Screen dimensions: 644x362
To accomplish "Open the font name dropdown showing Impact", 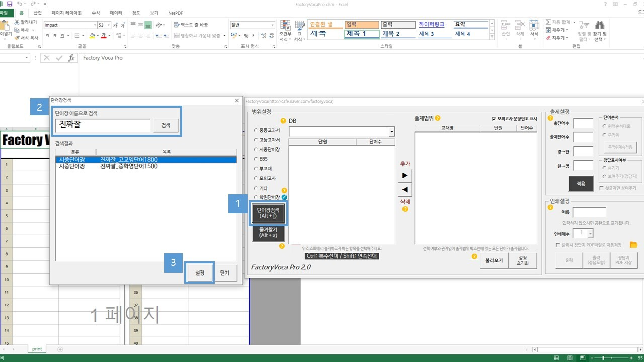I will coord(95,25).
